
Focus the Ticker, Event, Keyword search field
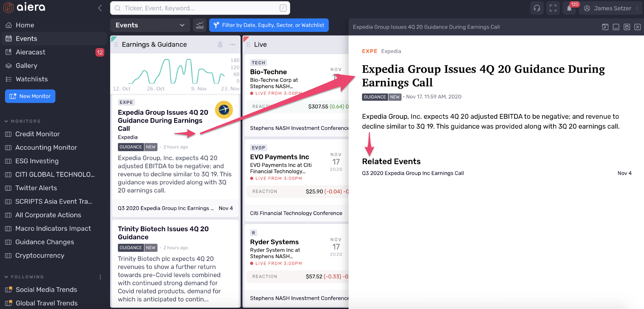pyautogui.click(x=200, y=8)
